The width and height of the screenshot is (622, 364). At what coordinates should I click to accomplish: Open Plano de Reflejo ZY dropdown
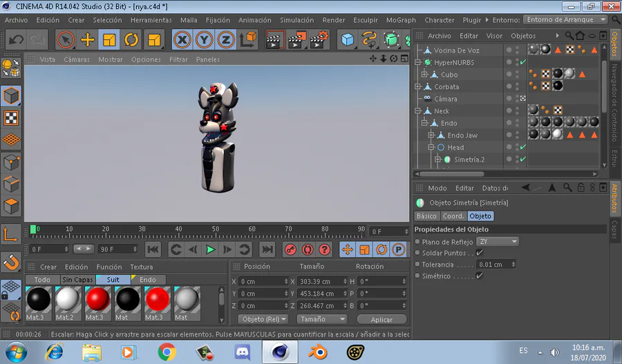point(498,242)
